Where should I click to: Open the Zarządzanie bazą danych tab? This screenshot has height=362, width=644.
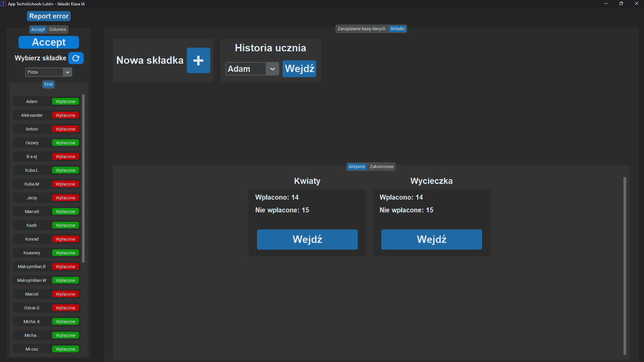pos(361,29)
